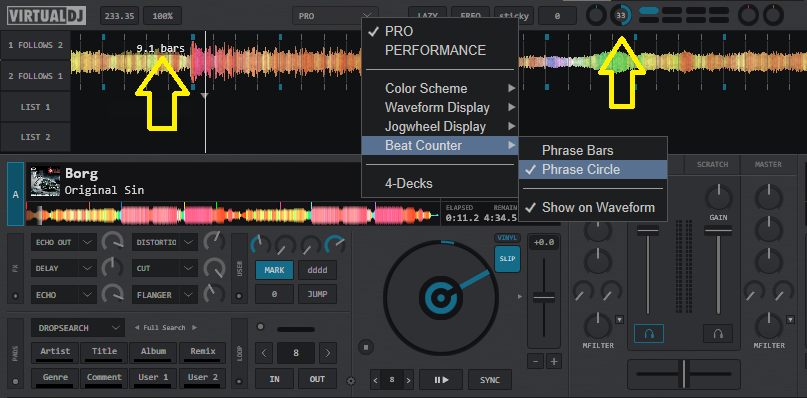Click the SYNC button
Screen dimensions: 807x398
click(x=490, y=380)
